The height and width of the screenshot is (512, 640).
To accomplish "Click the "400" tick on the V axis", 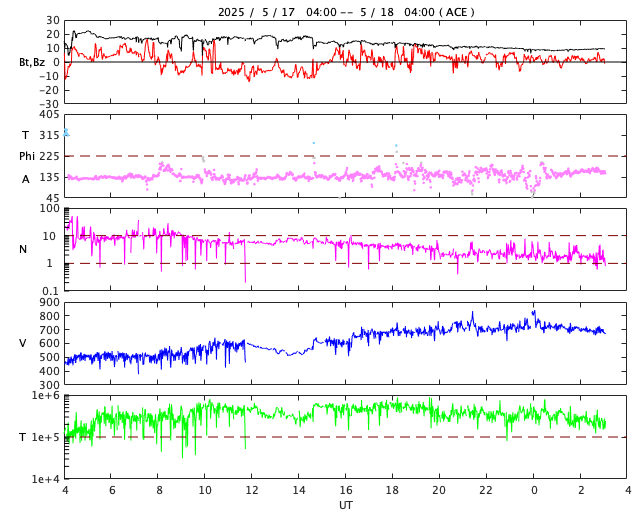I will pyautogui.click(x=49, y=371).
